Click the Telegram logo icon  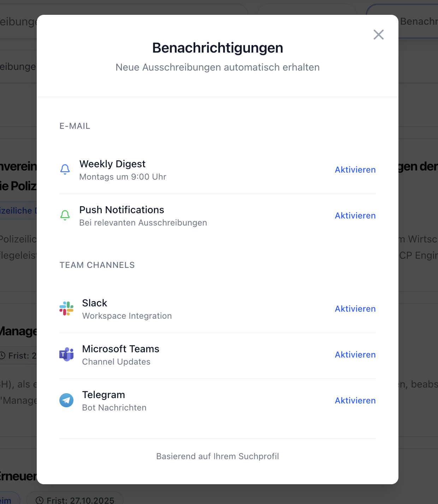coord(66,400)
